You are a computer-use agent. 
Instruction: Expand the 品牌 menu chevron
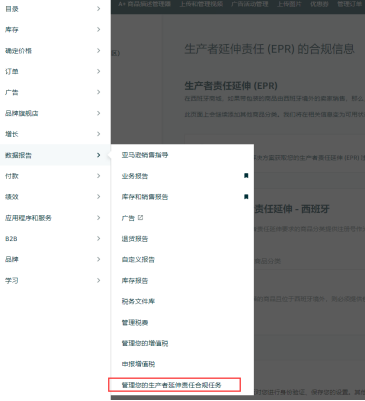pos(98,259)
